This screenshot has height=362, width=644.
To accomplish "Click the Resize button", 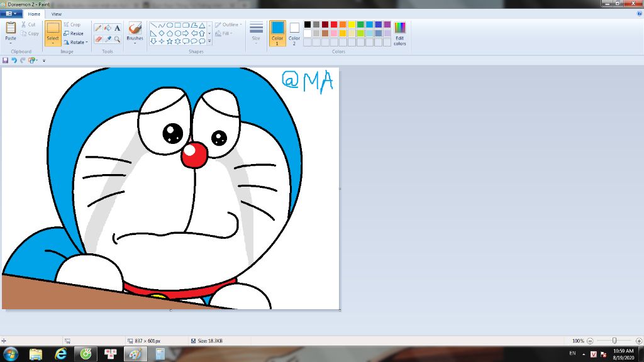I will pos(74,34).
